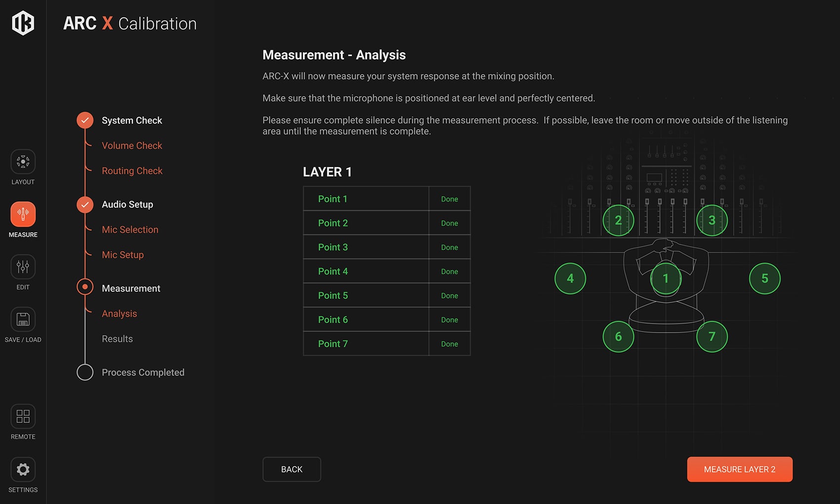This screenshot has height=504, width=840.
Task: Click the Save / Load disk icon
Action: [23, 320]
